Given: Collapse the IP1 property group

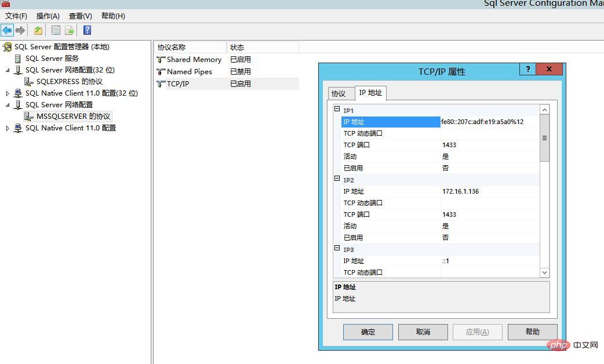Looking at the screenshot, I should point(337,109).
